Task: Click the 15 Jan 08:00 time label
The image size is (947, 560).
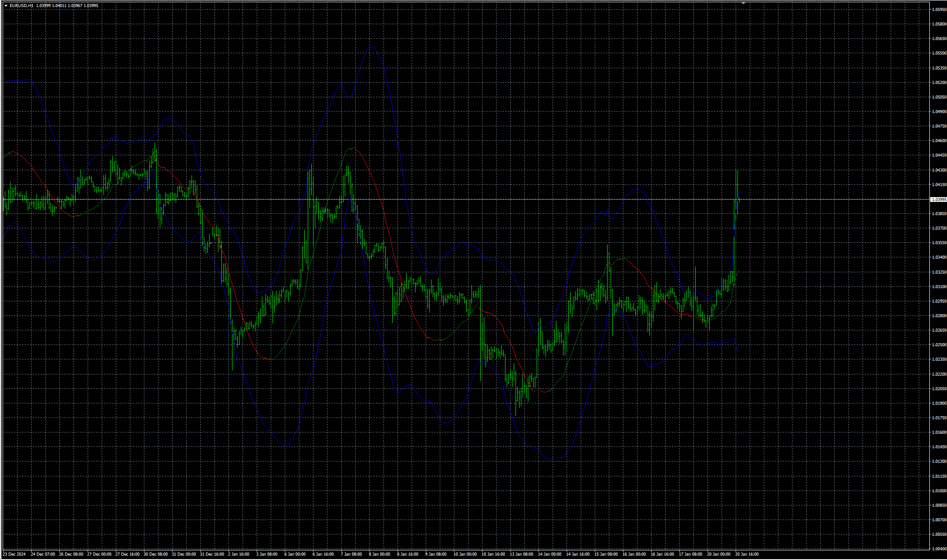Action: click(606, 554)
